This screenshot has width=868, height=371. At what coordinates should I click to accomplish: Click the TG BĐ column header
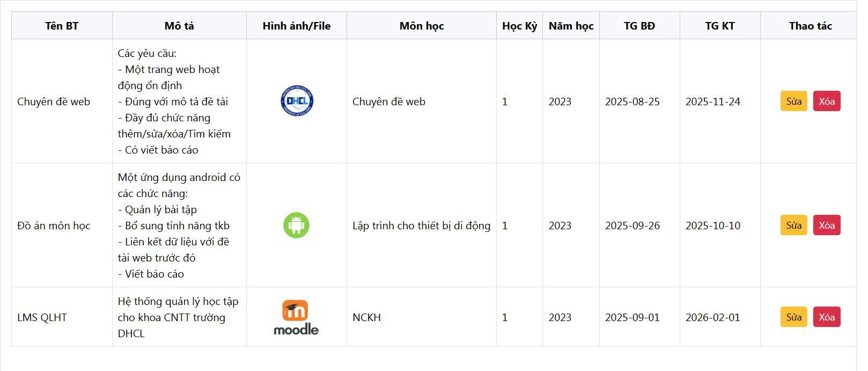639,26
